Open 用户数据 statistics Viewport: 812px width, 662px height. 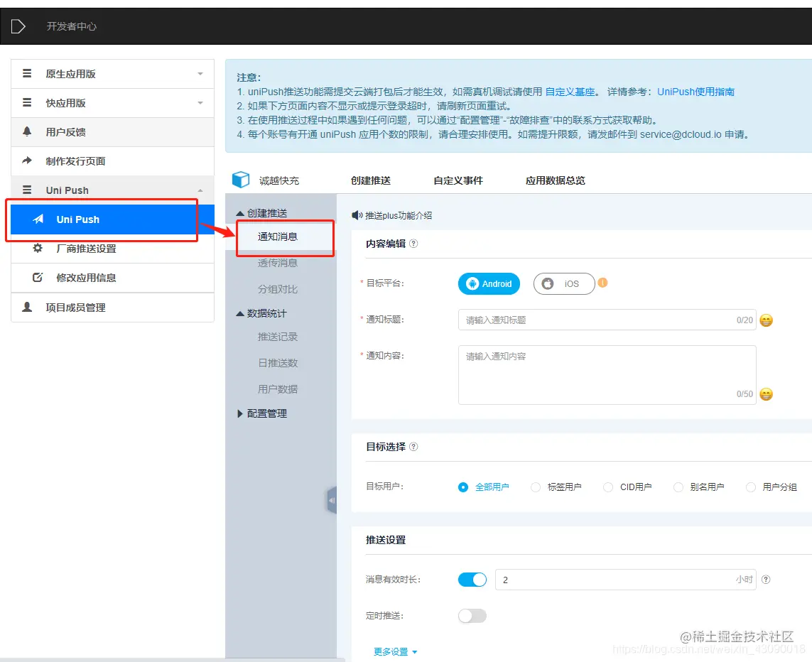pos(278,389)
